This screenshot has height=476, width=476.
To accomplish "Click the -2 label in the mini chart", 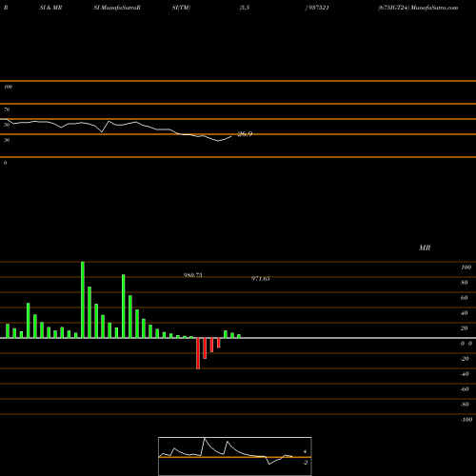I will click(306, 463).
